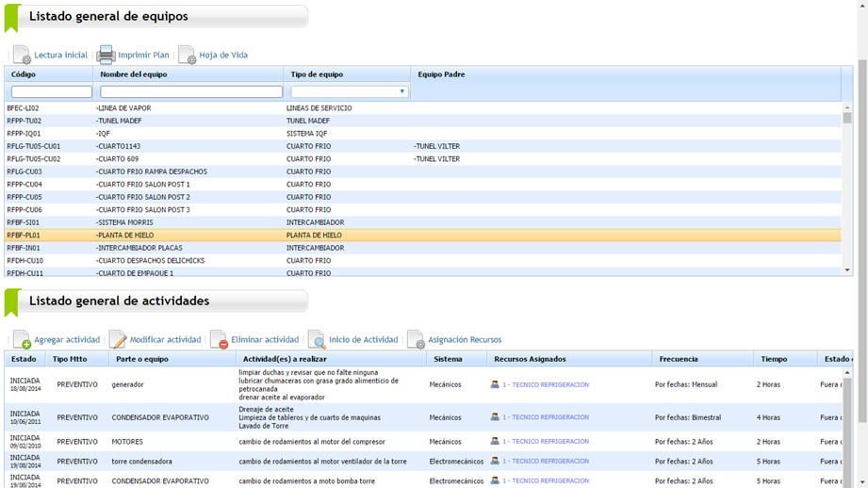Sort activities by Estado column header
868x488 pixels.
tap(24, 359)
